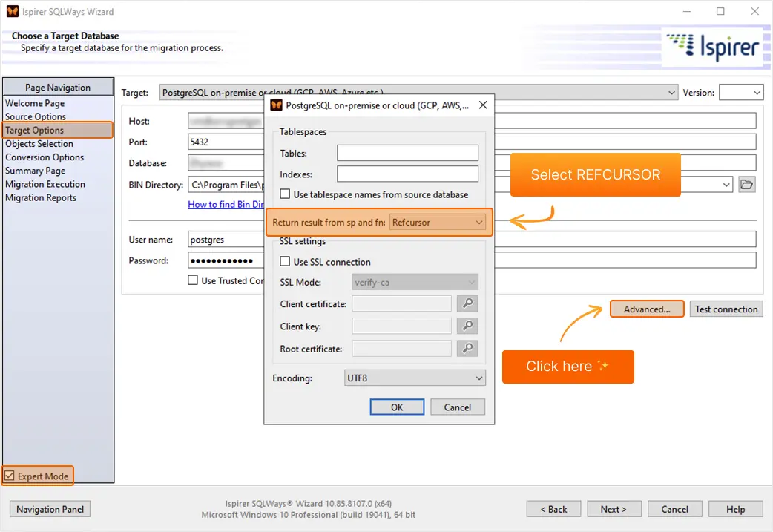Confirm dialog with OK button

click(397, 407)
